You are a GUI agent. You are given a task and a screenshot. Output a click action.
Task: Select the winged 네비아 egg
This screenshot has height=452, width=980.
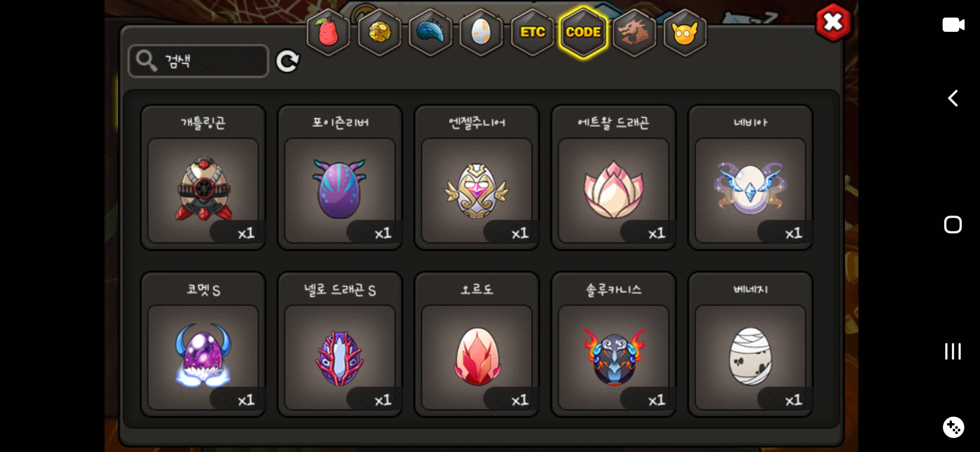tap(750, 177)
